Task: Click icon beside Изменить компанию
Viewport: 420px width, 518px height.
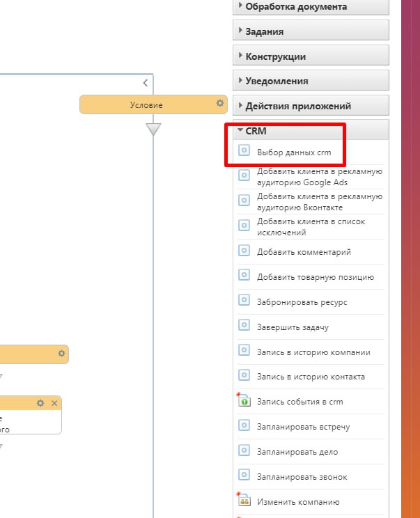Action: click(x=244, y=500)
